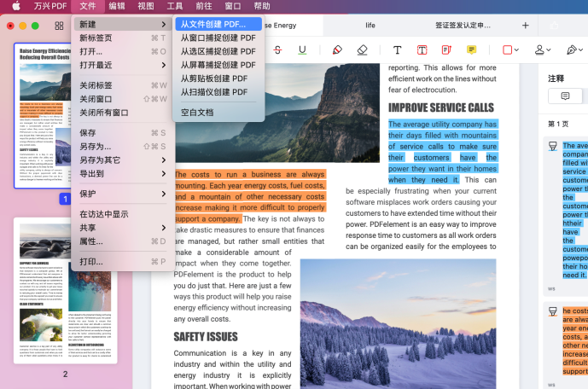This screenshot has width=588, height=389.
Task: Click 保存 menu entry
Action: pos(122,133)
